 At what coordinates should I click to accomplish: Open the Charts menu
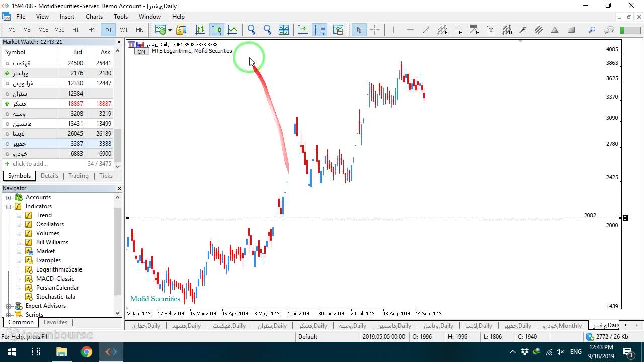click(x=94, y=17)
